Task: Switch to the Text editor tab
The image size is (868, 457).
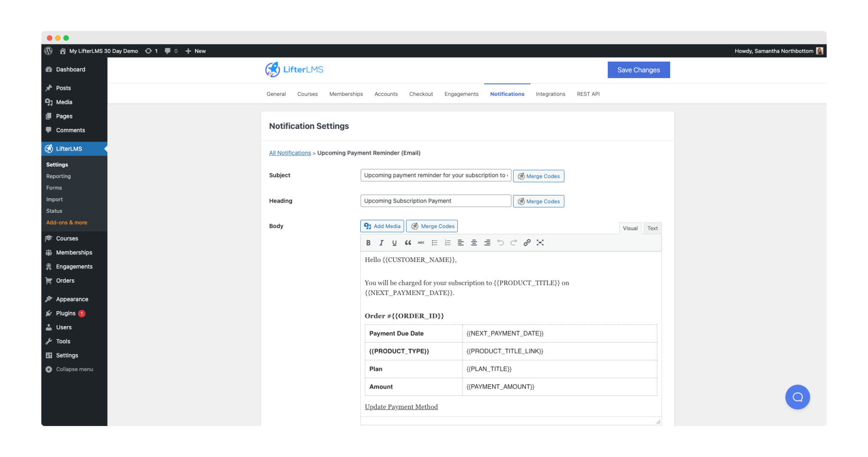Action: click(x=652, y=228)
